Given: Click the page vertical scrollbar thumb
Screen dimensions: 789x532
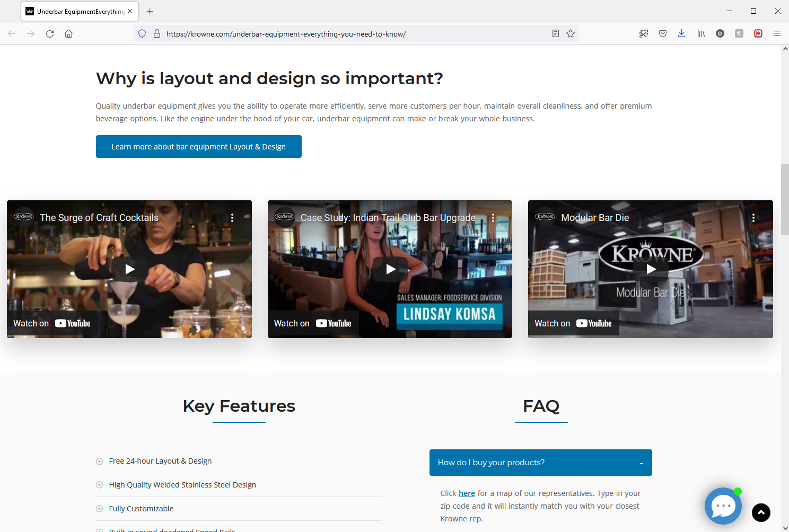Looking at the screenshot, I should [x=785, y=199].
